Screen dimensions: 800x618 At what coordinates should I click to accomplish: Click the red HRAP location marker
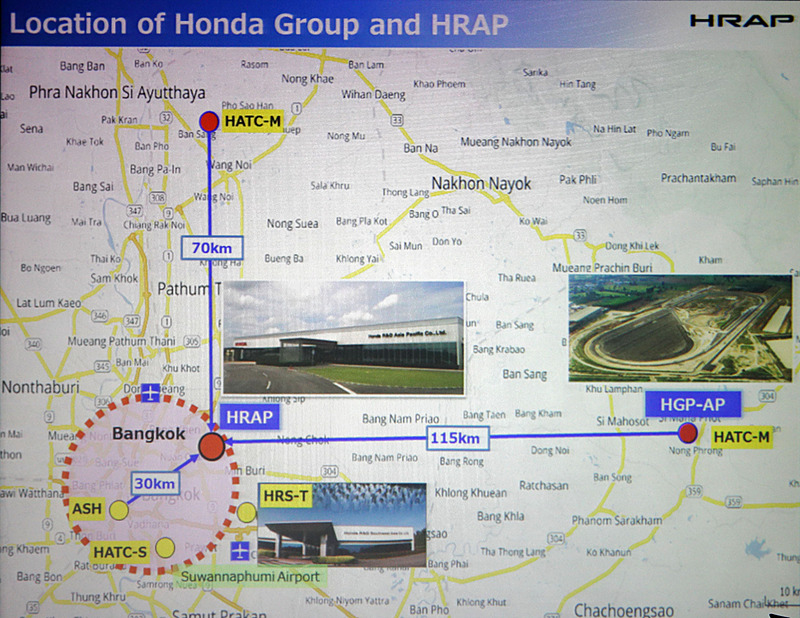tap(212, 446)
